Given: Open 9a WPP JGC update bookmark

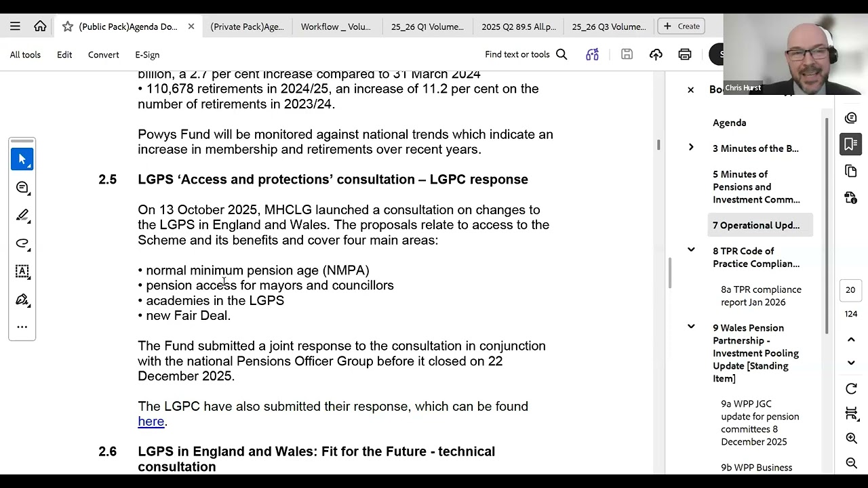Looking at the screenshot, I should tap(760, 423).
